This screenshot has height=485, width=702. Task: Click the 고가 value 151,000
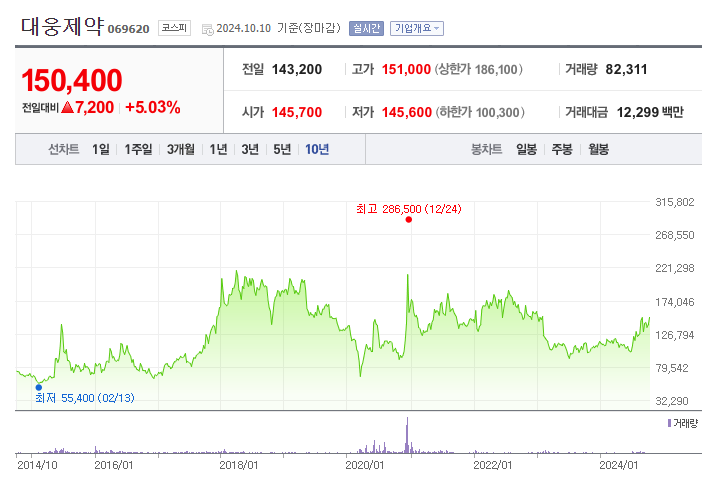click(406, 69)
